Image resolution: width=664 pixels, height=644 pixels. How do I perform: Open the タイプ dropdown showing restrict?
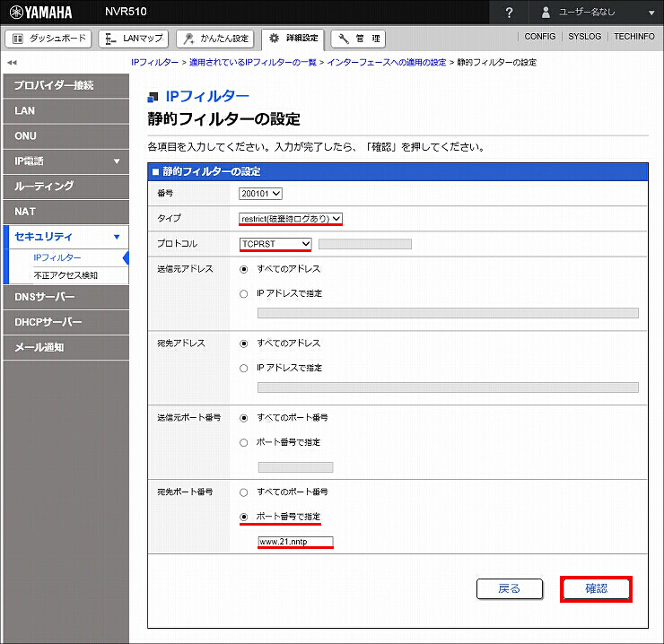point(291,219)
